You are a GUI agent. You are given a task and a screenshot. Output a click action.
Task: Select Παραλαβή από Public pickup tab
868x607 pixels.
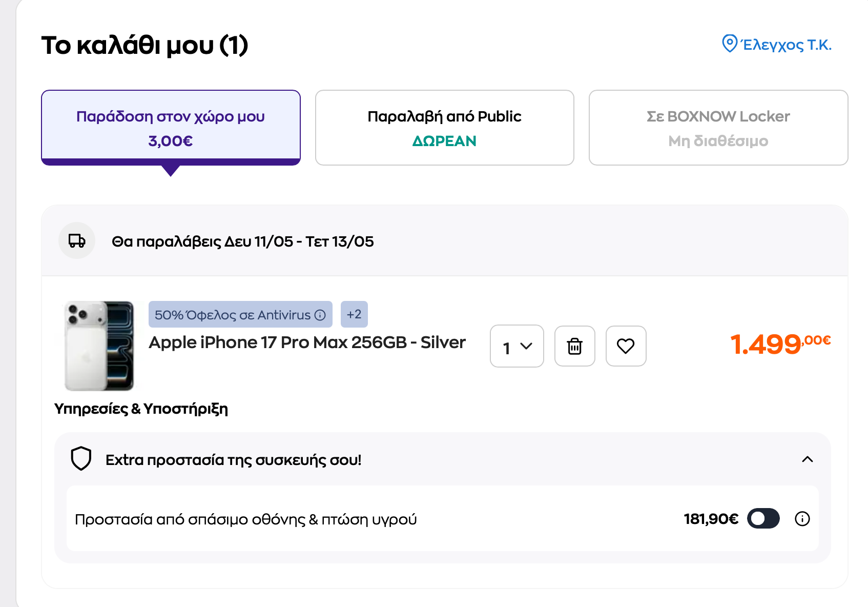pos(444,128)
